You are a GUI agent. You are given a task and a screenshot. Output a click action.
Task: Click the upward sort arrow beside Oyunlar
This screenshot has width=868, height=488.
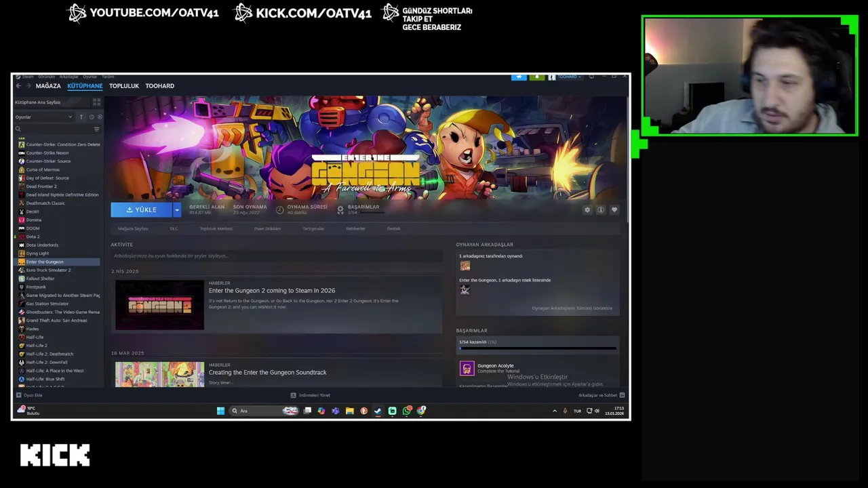(81, 117)
